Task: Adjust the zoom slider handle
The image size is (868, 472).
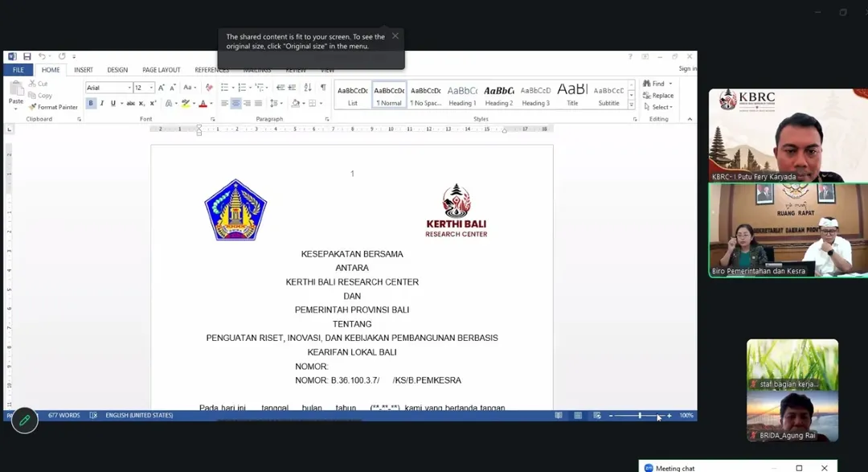Action: [640, 416]
